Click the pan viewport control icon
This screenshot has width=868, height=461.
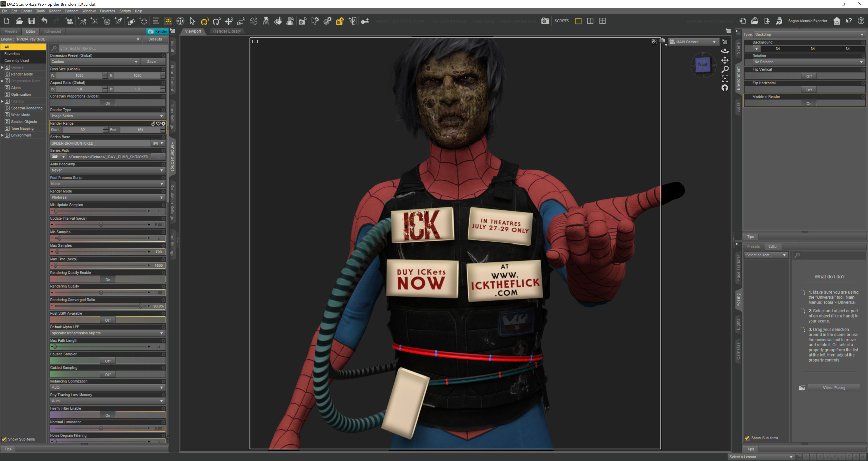(x=724, y=60)
